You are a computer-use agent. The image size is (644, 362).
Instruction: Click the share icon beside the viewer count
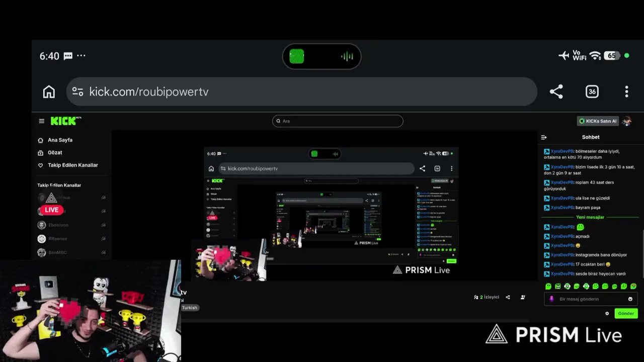coord(508,297)
